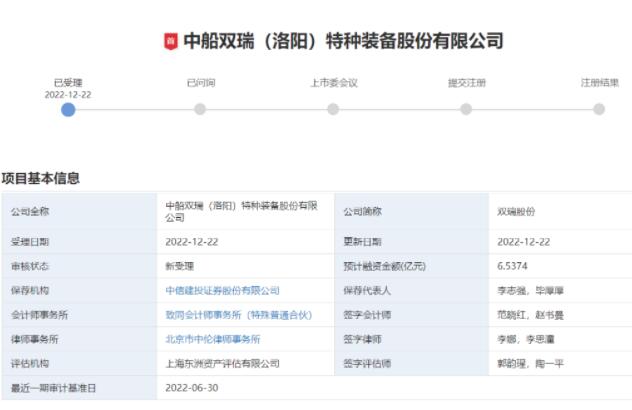Click the full company name value cell
This screenshot has height=410, width=632.
coord(245,211)
